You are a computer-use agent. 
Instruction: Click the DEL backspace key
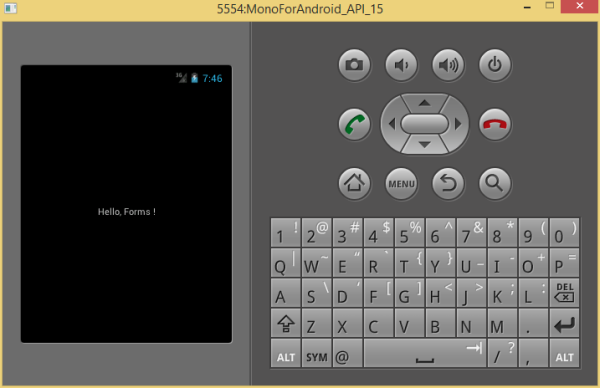[x=564, y=293]
